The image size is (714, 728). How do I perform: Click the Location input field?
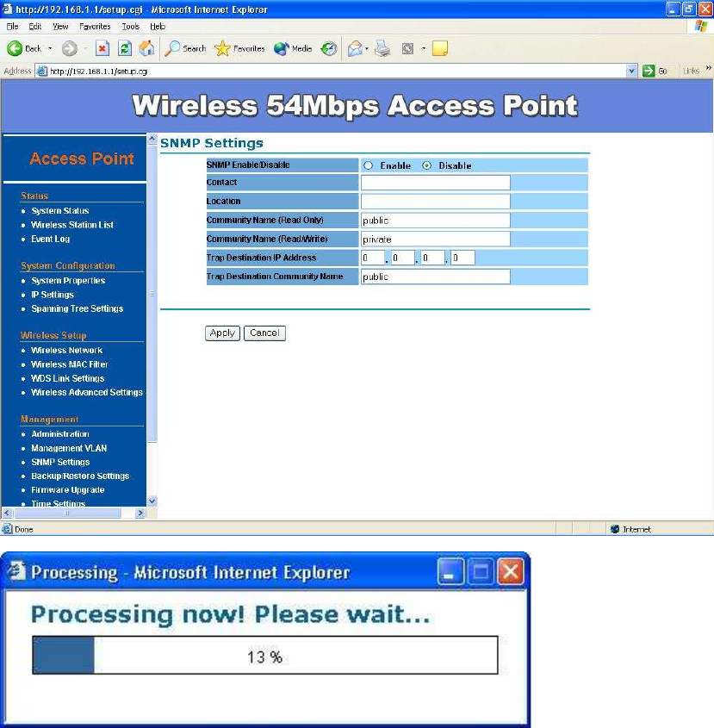[436, 201]
